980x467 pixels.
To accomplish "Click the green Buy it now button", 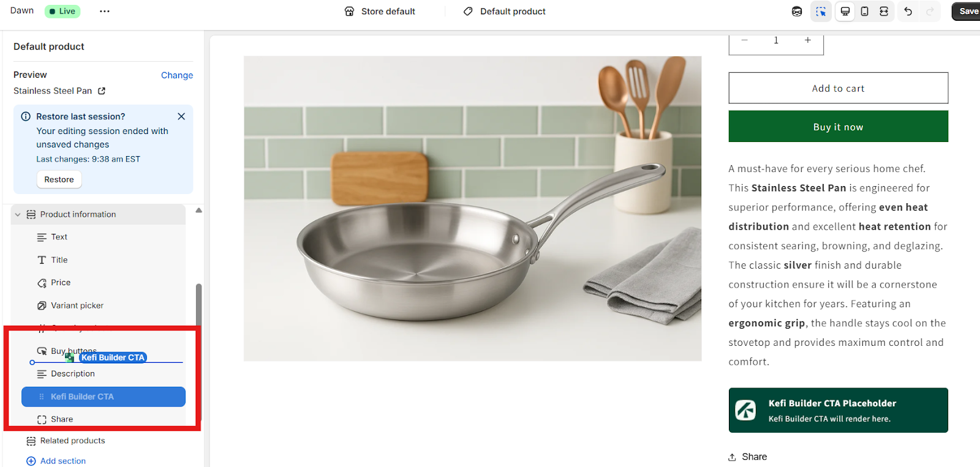I will [838, 127].
